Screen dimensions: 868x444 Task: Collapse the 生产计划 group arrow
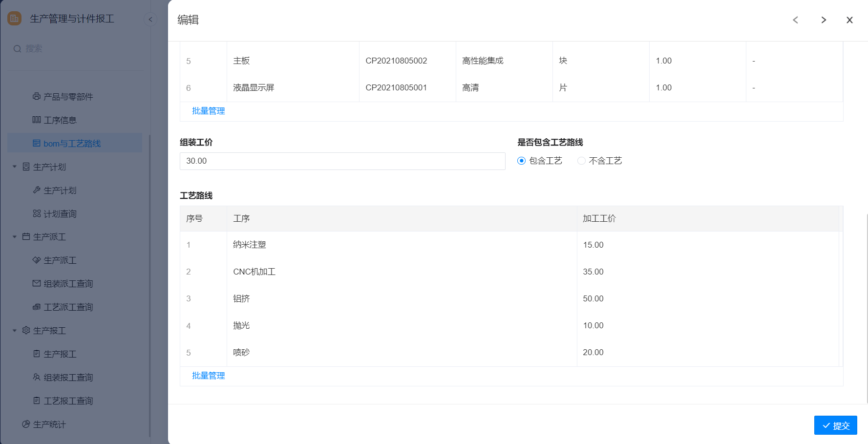tap(15, 167)
